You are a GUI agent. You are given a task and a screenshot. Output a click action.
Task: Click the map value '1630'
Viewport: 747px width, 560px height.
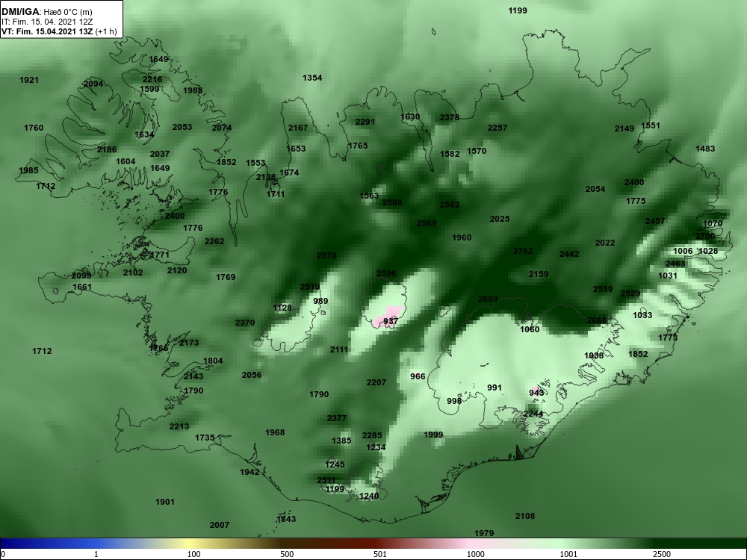point(410,117)
